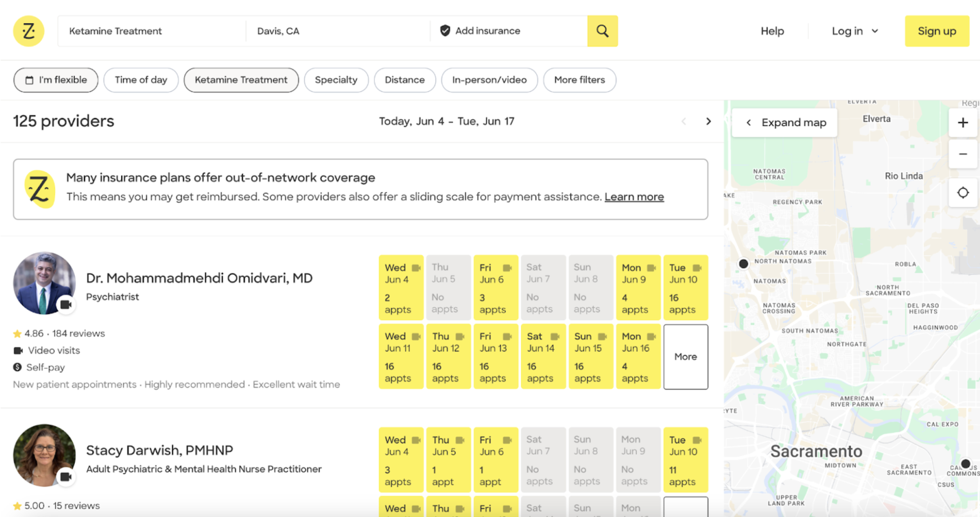The height and width of the screenshot is (517, 980).
Task: Click the Ketamine Treatment search field
Action: pos(152,31)
